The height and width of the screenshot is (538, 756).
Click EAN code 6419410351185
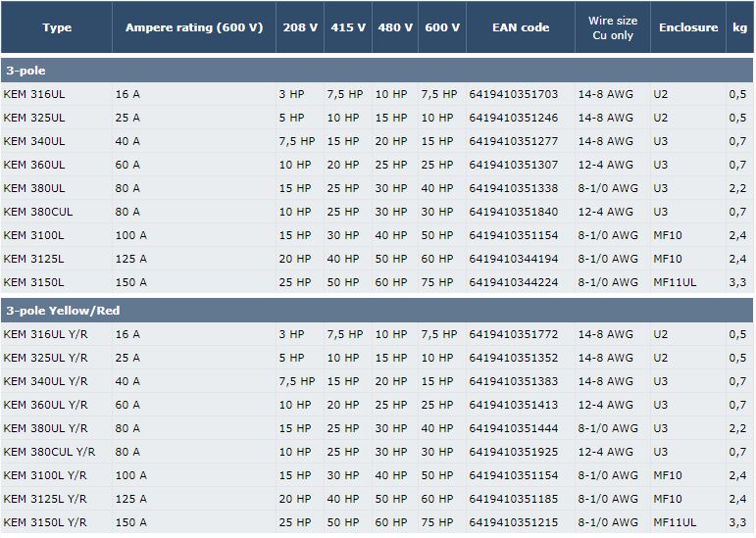coord(514,499)
